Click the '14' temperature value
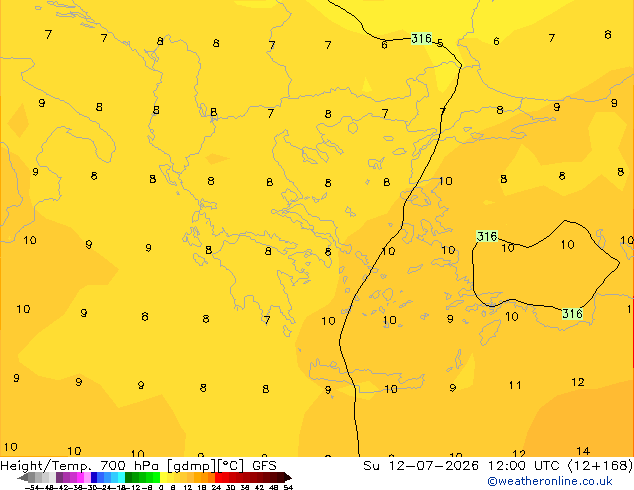 [x=583, y=451]
